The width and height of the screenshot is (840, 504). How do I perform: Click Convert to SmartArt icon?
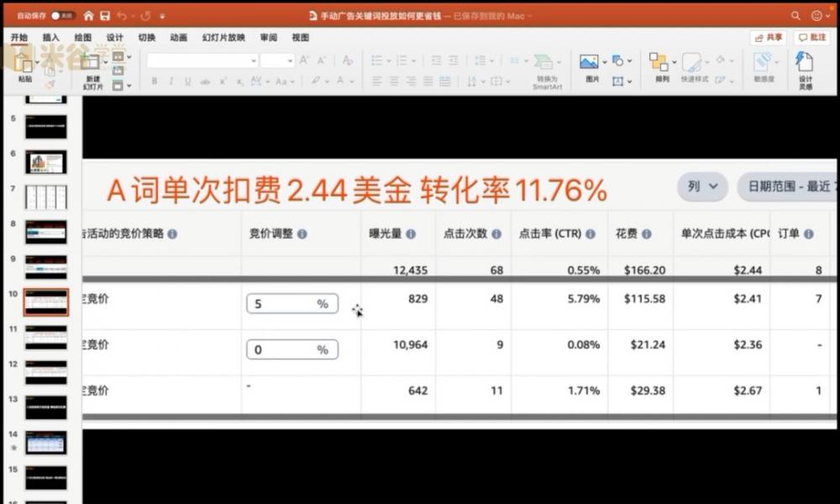543,61
